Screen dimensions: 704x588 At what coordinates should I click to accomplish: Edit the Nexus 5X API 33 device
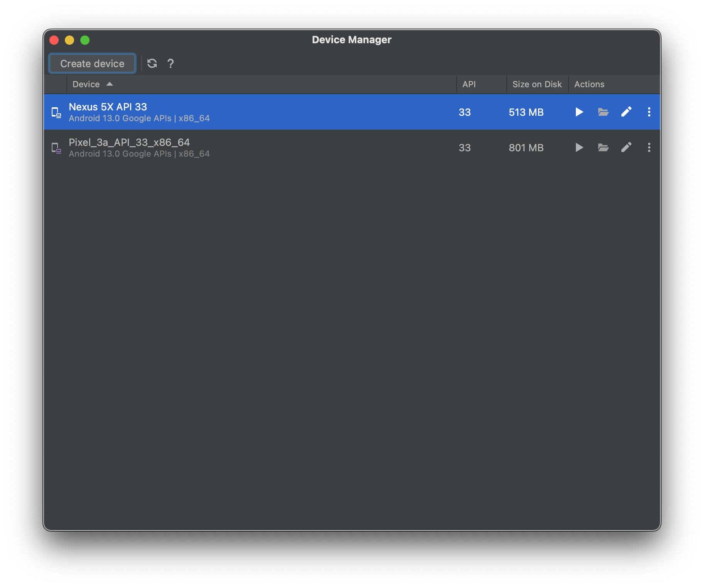coord(626,112)
